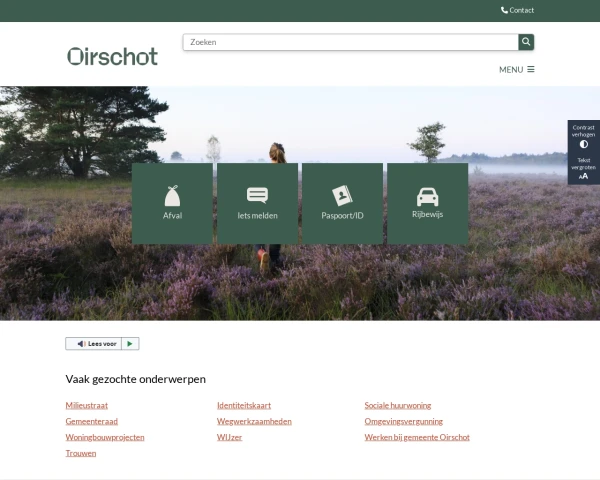The image size is (600, 480).
Task: Open the Omgevingsvergunning link
Action: click(x=403, y=421)
